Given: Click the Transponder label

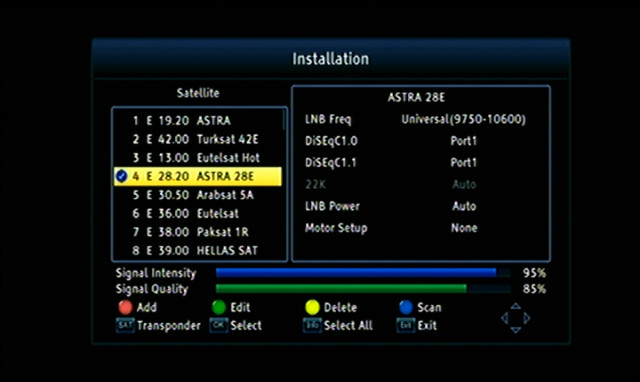Looking at the screenshot, I should 169,326.
